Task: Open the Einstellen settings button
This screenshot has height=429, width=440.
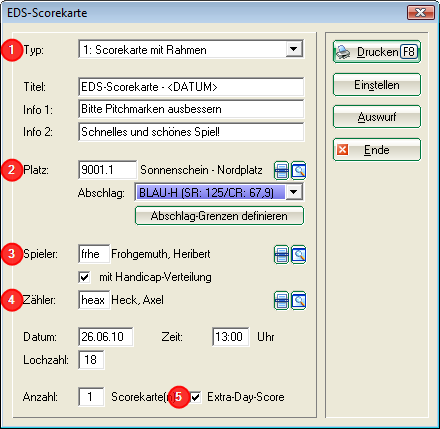Action: pyautogui.click(x=377, y=85)
